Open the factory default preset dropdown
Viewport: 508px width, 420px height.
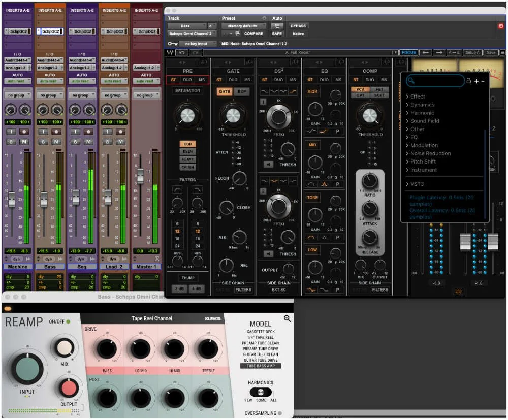coord(244,26)
